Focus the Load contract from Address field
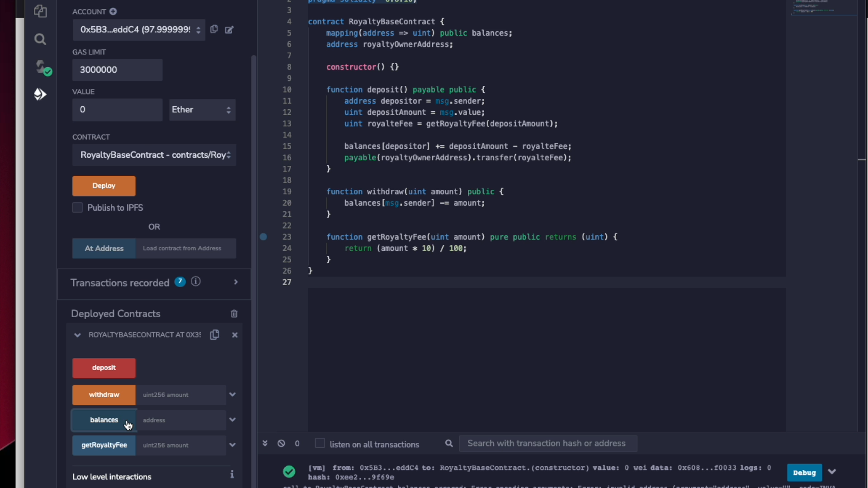 coord(186,249)
